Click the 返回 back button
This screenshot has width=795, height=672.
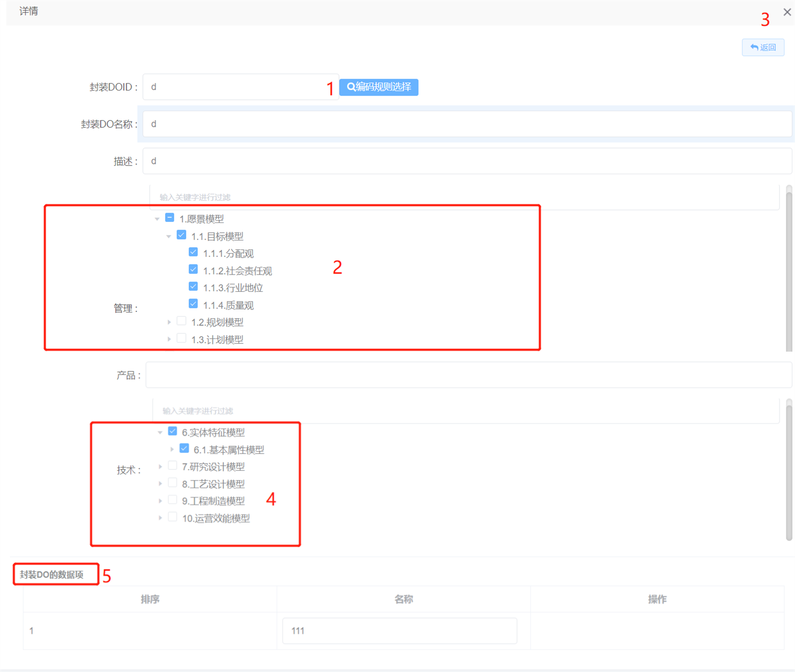[x=763, y=48]
